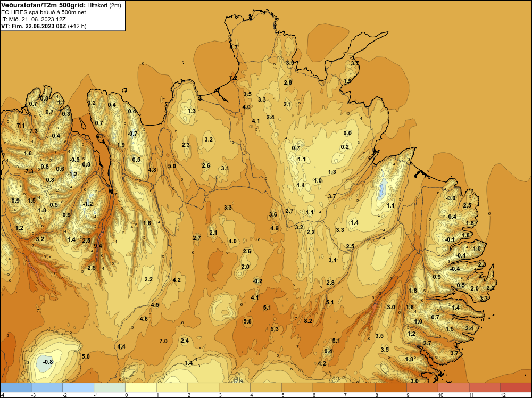Click the 3.6 temperature value
Screen dimensions: 532x398
click(273, 214)
